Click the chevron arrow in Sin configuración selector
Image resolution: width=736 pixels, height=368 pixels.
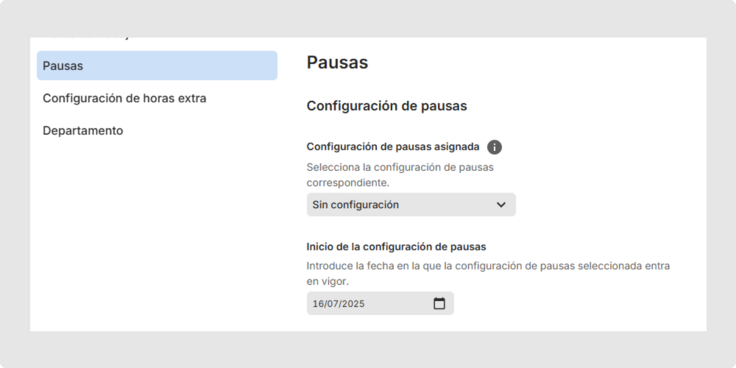pos(501,205)
